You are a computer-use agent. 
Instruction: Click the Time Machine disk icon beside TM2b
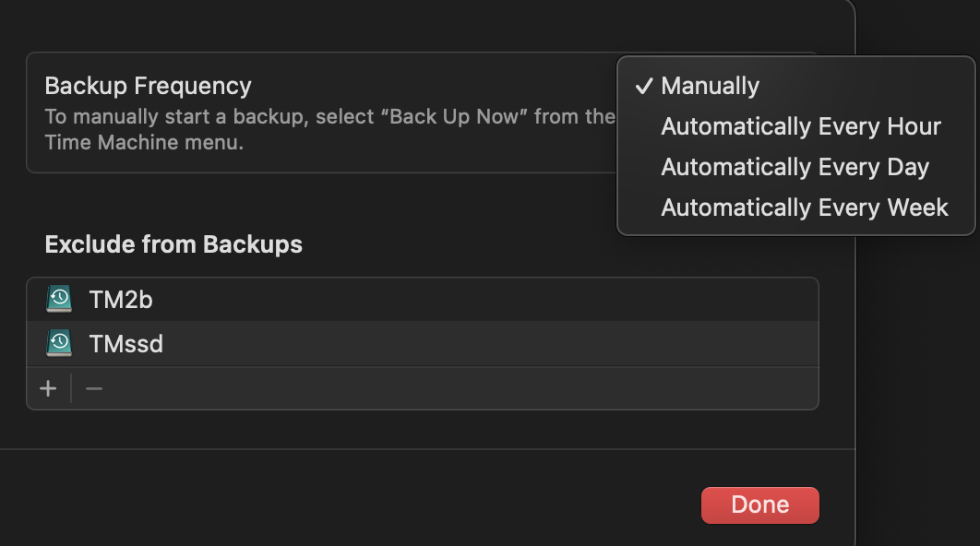coord(59,299)
